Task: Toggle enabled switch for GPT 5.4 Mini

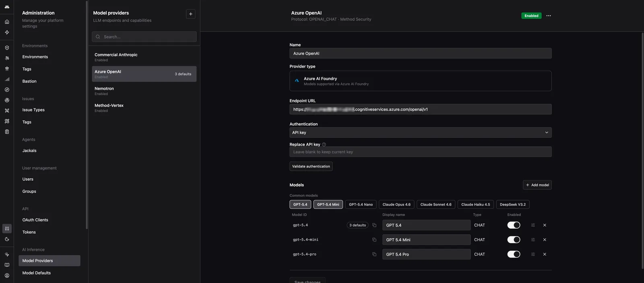Action: click(x=514, y=240)
